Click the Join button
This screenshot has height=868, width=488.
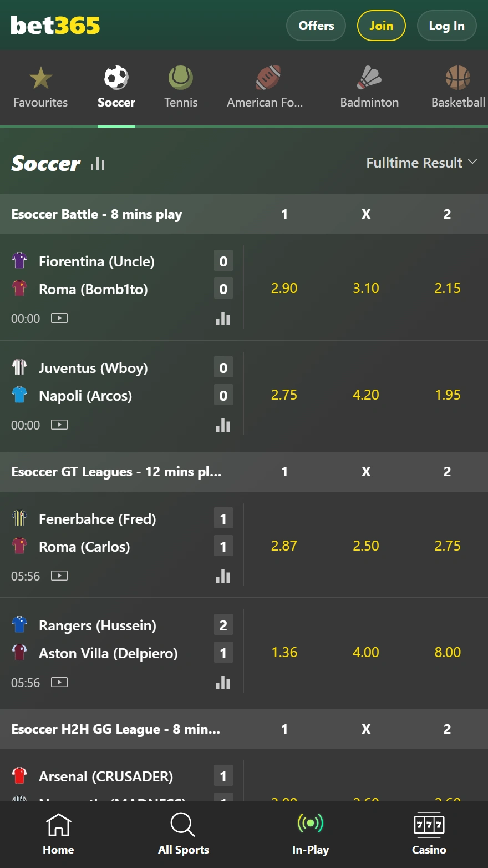click(x=381, y=25)
